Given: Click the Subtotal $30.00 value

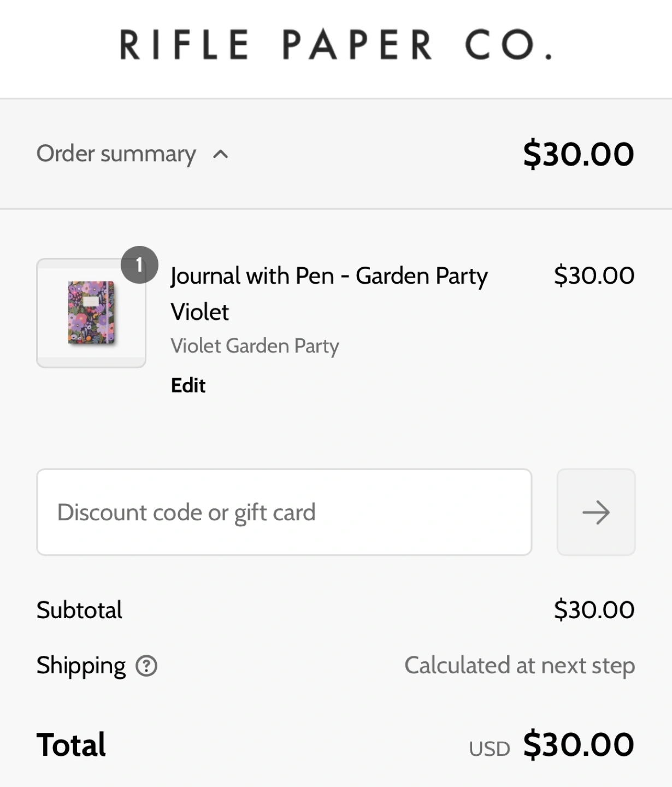Looking at the screenshot, I should pos(594,610).
